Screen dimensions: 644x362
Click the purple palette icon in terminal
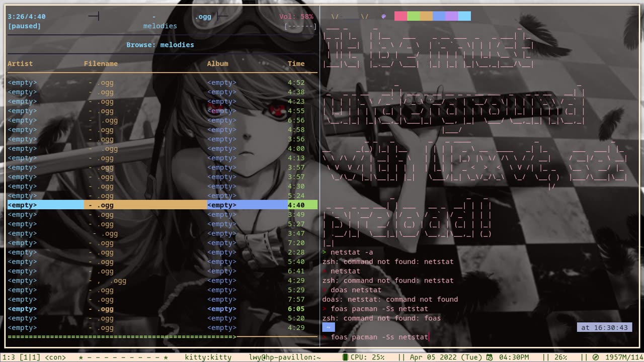(x=384, y=17)
